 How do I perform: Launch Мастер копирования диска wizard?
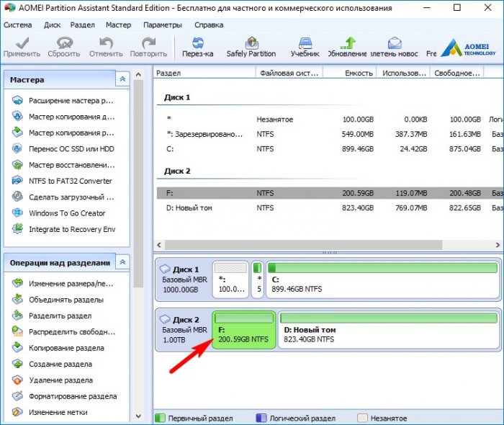click(63, 117)
